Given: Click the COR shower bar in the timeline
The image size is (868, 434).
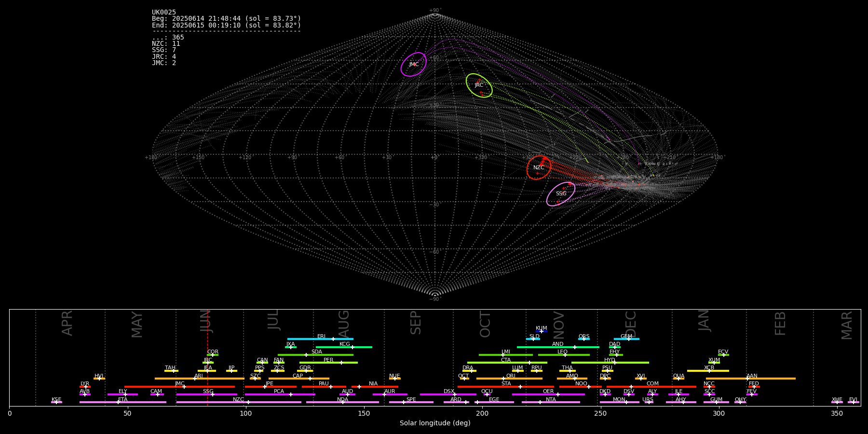Looking at the screenshot, I should click(x=213, y=355).
